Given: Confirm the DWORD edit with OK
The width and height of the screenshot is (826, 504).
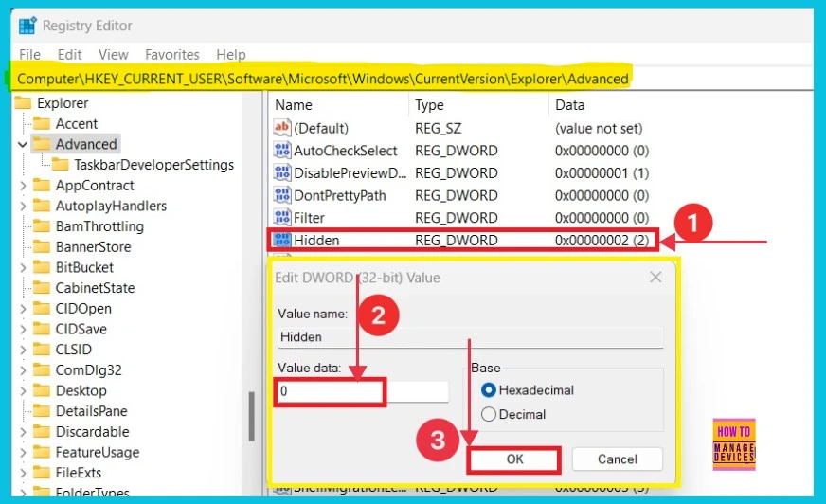Looking at the screenshot, I should pyautogui.click(x=514, y=459).
